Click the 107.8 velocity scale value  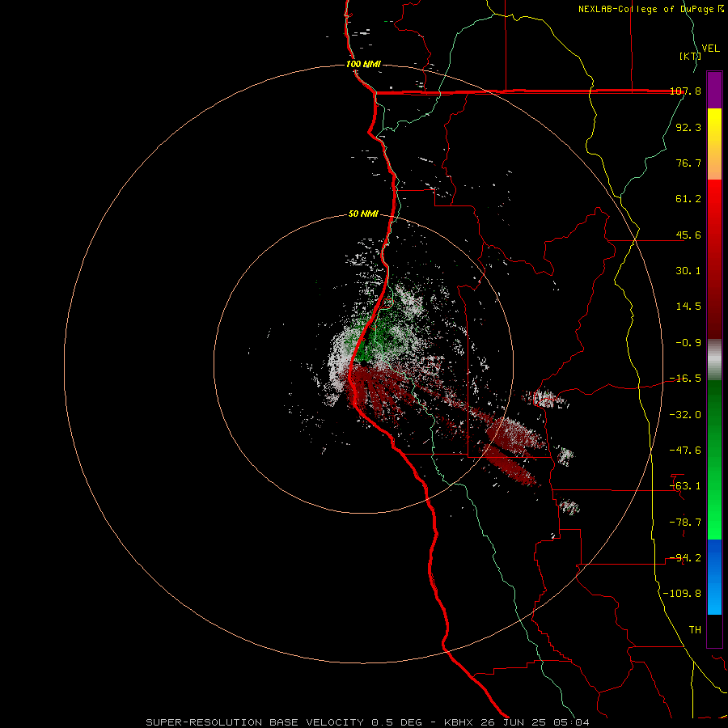pyautogui.click(x=685, y=91)
